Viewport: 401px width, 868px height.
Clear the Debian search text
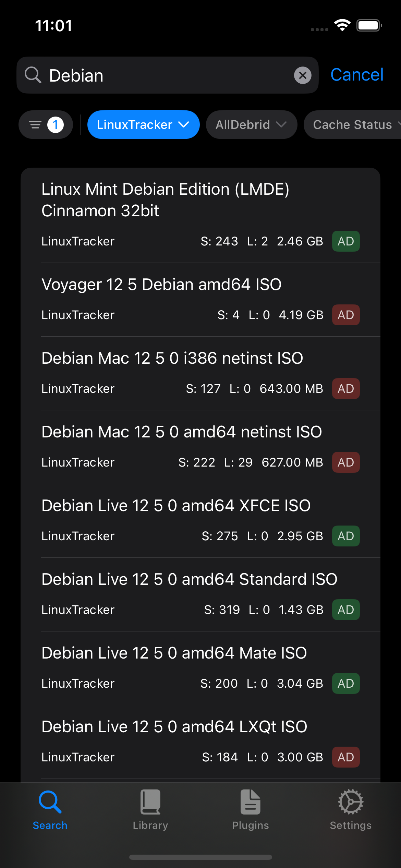(303, 75)
